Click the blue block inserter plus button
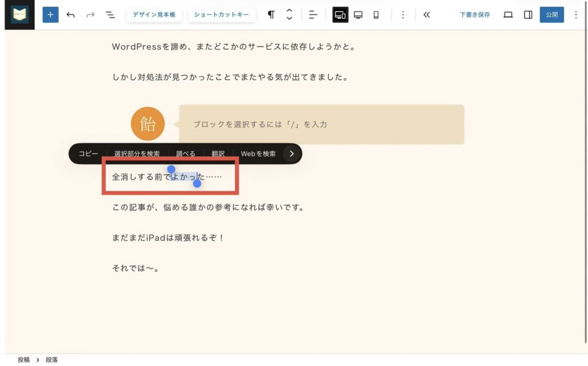 coord(51,15)
